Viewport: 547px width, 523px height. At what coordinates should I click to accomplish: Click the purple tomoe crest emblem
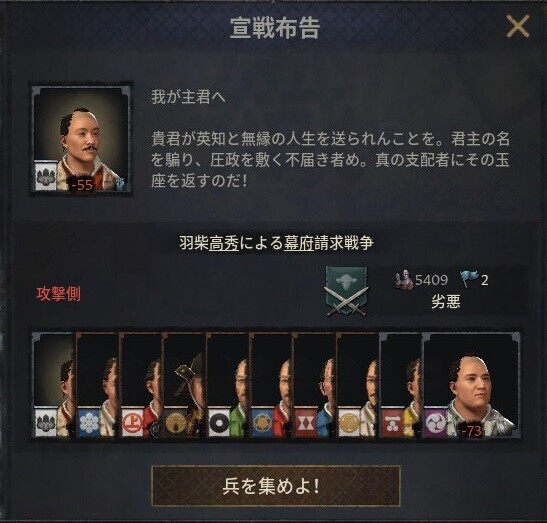(x=435, y=423)
